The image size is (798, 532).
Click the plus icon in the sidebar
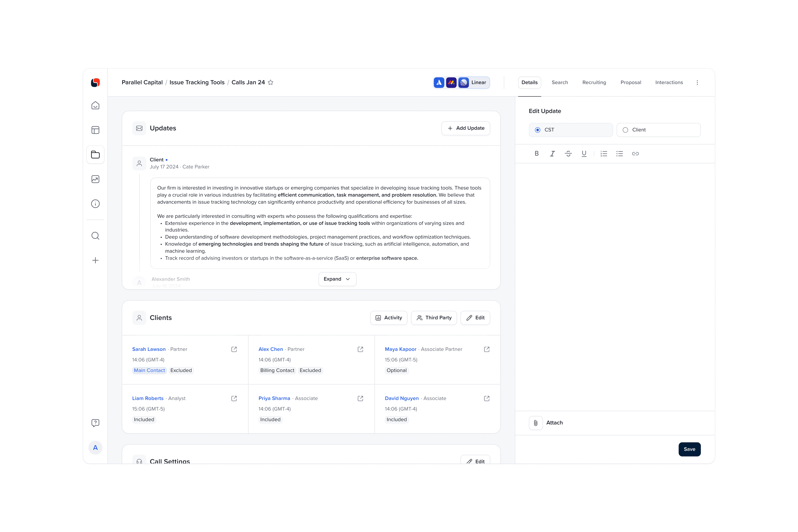click(x=95, y=260)
